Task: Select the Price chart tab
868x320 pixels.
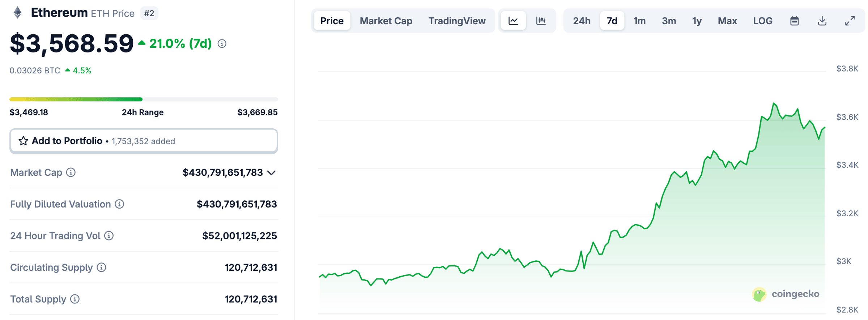Action: pos(332,21)
